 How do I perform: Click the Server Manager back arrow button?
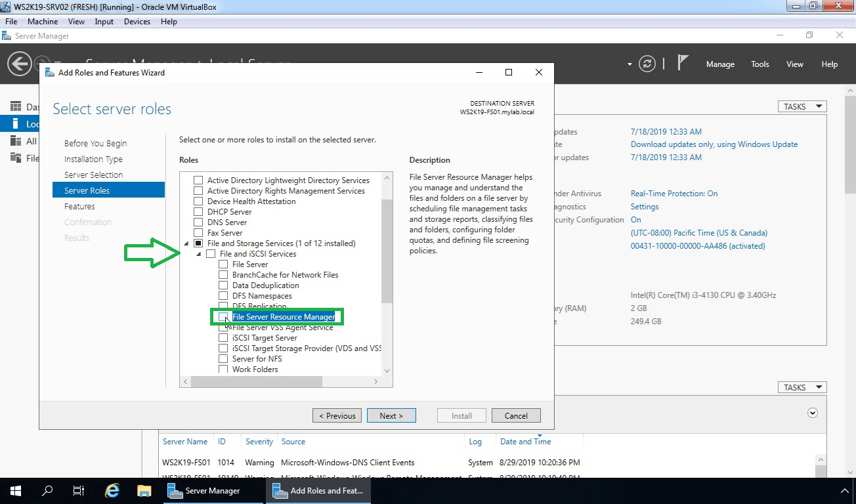click(20, 64)
